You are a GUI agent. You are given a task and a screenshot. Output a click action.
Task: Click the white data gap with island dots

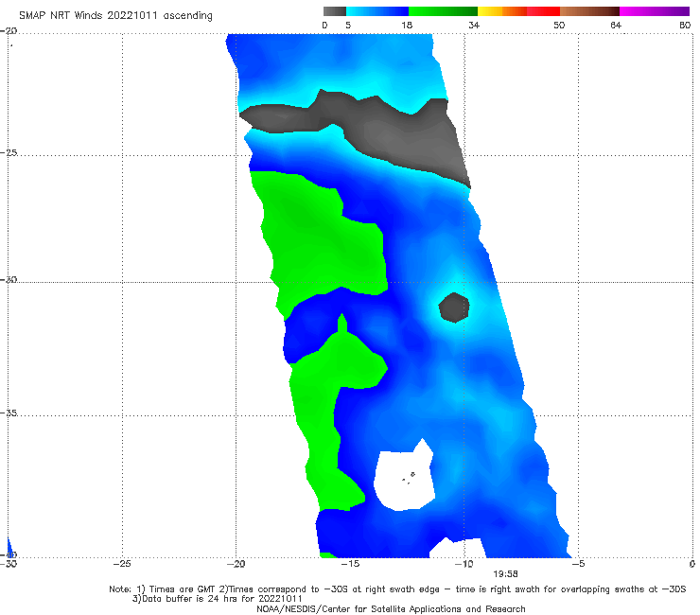point(404,478)
